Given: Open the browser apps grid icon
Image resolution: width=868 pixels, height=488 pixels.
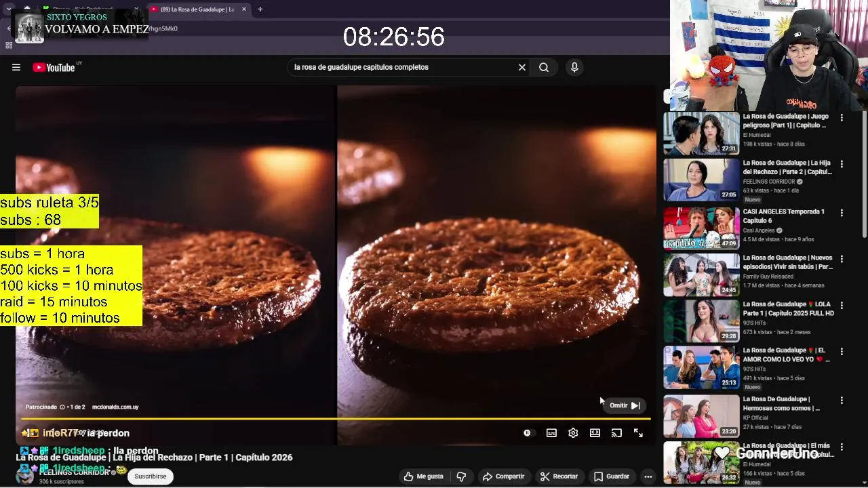Looking at the screenshot, I should coord(9,45).
